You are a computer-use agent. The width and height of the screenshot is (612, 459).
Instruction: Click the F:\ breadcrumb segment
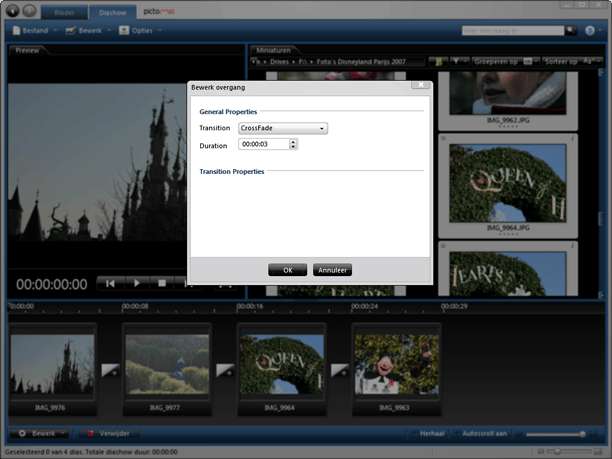point(303,62)
